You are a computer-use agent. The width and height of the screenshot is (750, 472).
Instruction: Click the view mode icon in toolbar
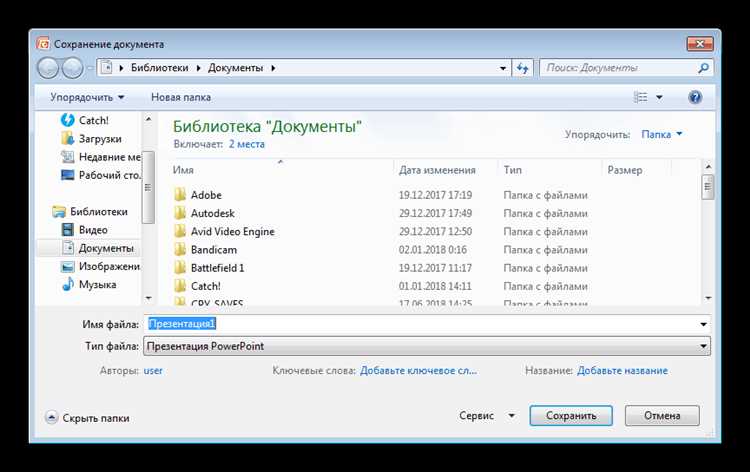point(640,97)
